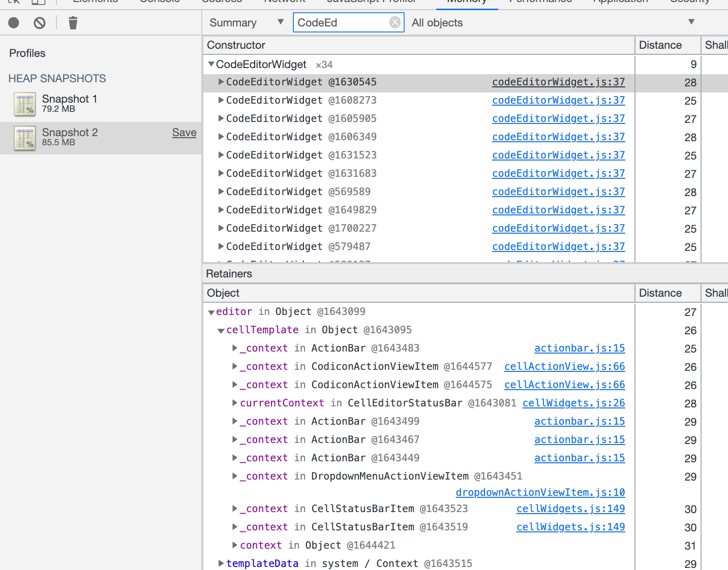Expand the templateData retainer entry

tap(221, 563)
